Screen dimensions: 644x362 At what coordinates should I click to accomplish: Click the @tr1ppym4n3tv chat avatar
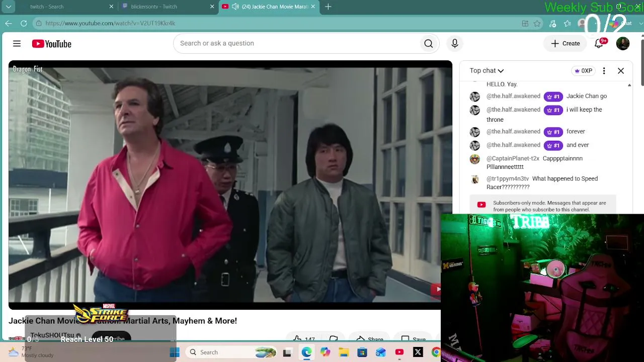pyautogui.click(x=475, y=179)
